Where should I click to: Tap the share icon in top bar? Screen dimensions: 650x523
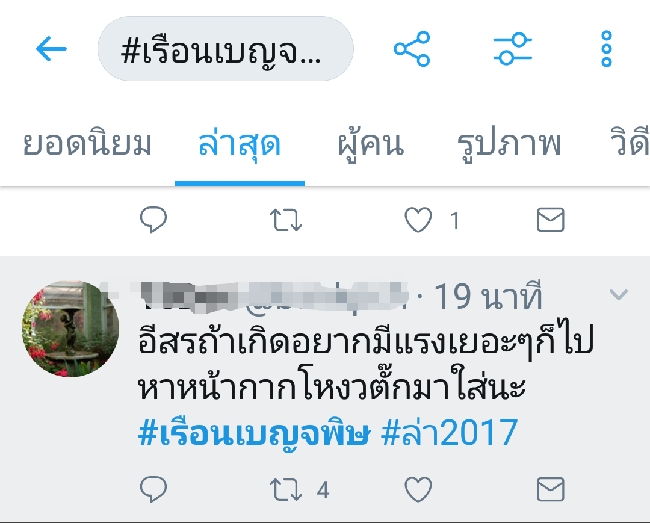412,49
